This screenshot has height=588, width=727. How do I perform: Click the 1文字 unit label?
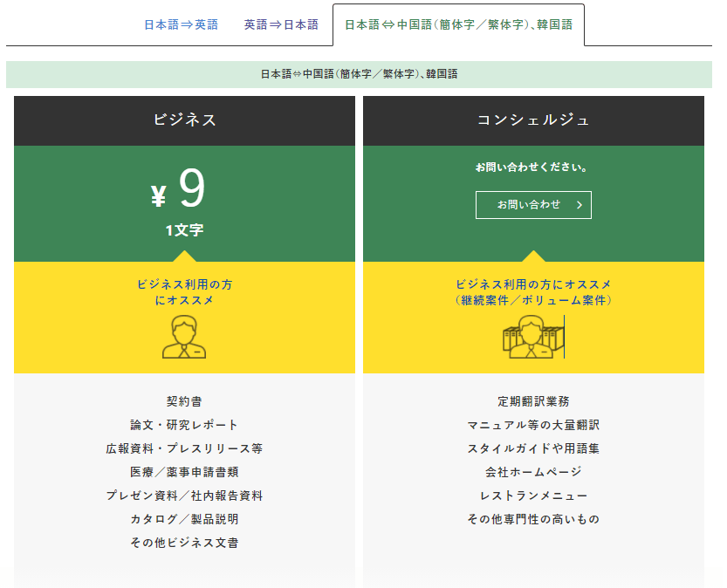click(184, 230)
